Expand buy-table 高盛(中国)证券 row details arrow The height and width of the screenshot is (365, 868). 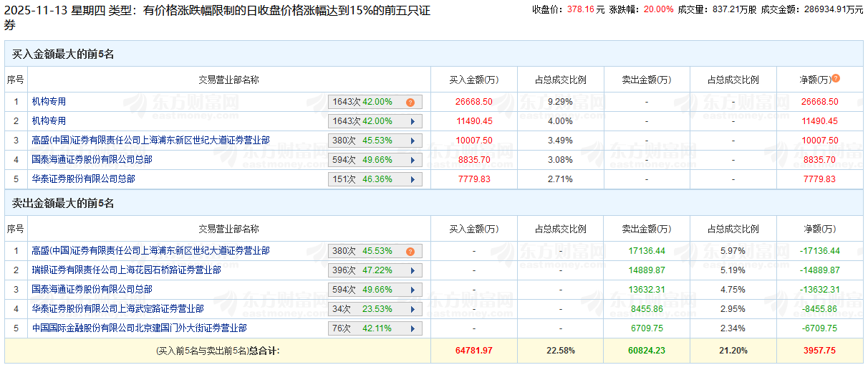tap(413, 141)
